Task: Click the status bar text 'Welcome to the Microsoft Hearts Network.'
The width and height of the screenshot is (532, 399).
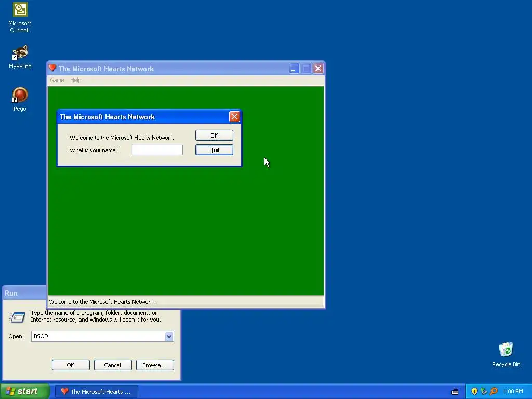Action: [x=102, y=302]
